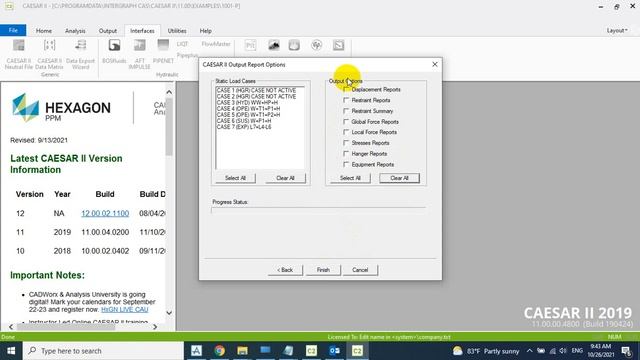Click Clear All under Static Load Cases
This screenshot has height=360, width=640.
[285, 178]
